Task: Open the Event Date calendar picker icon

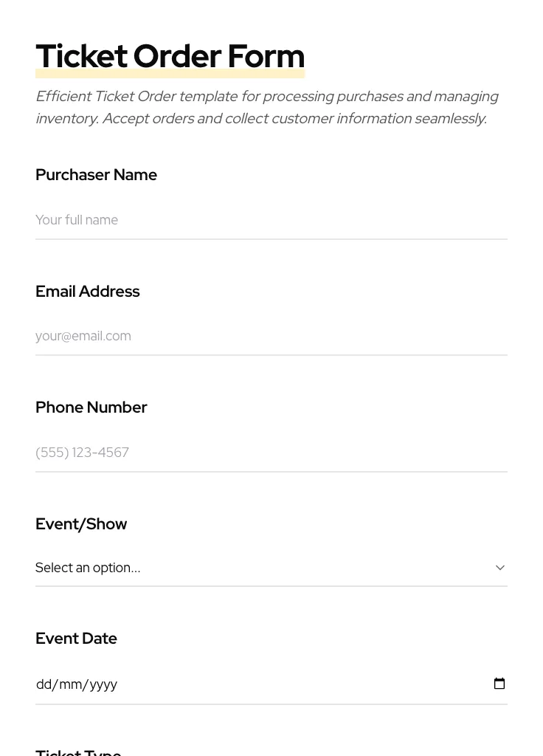Action: 499,684
